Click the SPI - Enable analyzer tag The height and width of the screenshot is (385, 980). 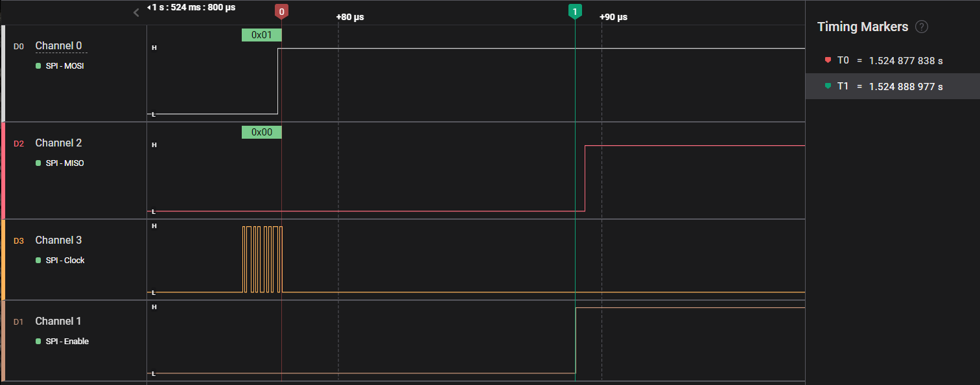click(62, 342)
